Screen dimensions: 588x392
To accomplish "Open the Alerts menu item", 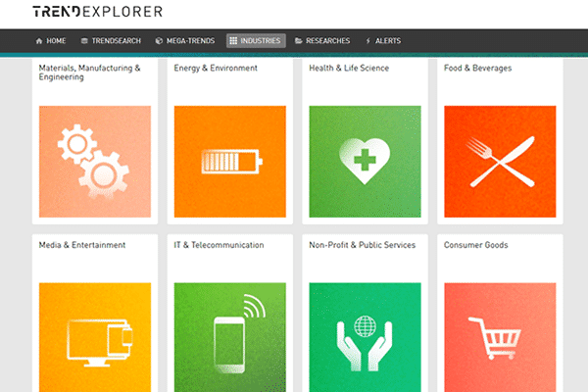I will click(x=383, y=41).
